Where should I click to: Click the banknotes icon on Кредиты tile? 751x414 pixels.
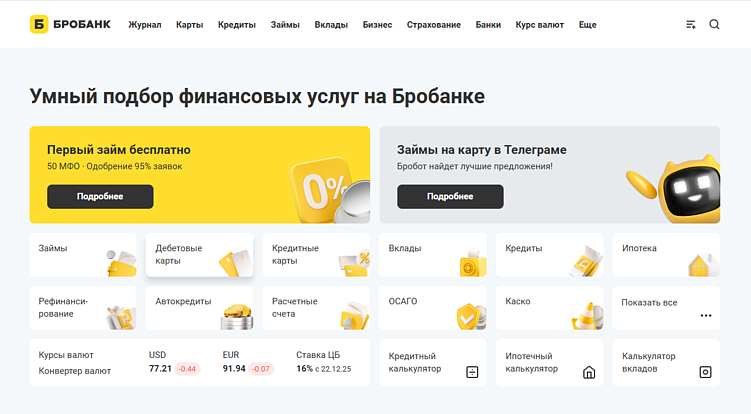pyautogui.click(x=587, y=261)
